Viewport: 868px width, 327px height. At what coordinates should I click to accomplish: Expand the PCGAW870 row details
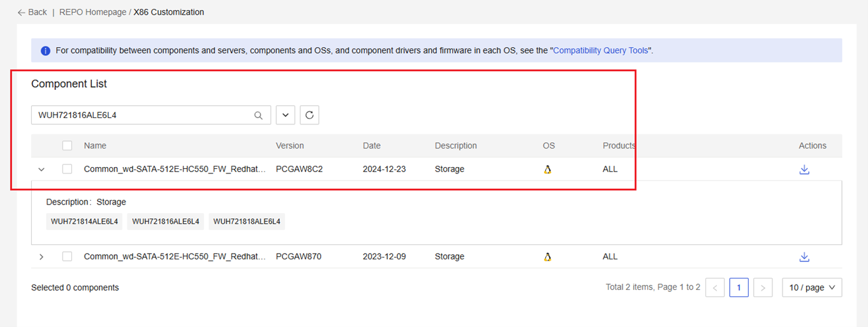coord(41,257)
